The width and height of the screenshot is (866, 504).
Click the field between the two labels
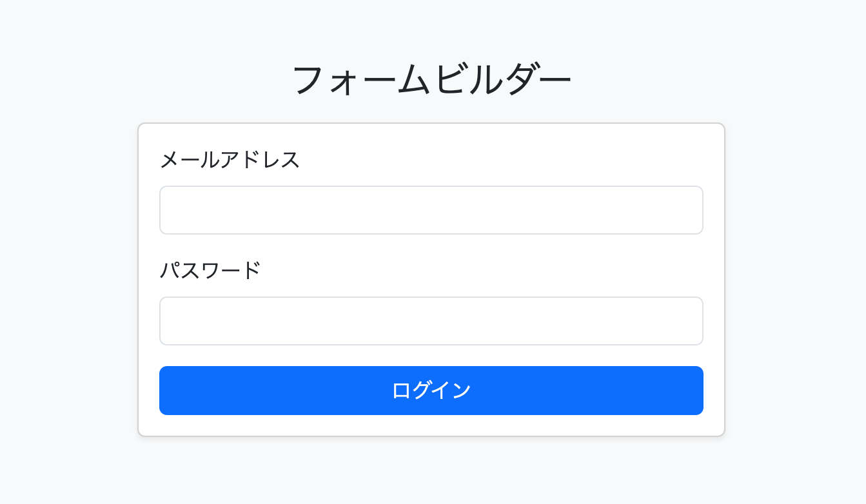pyautogui.click(x=431, y=210)
